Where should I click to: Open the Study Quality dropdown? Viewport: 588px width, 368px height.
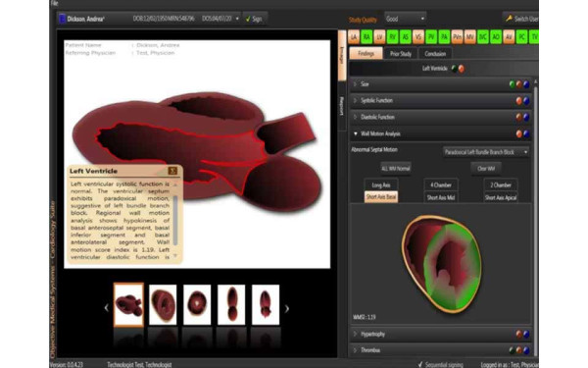point(406,19)
